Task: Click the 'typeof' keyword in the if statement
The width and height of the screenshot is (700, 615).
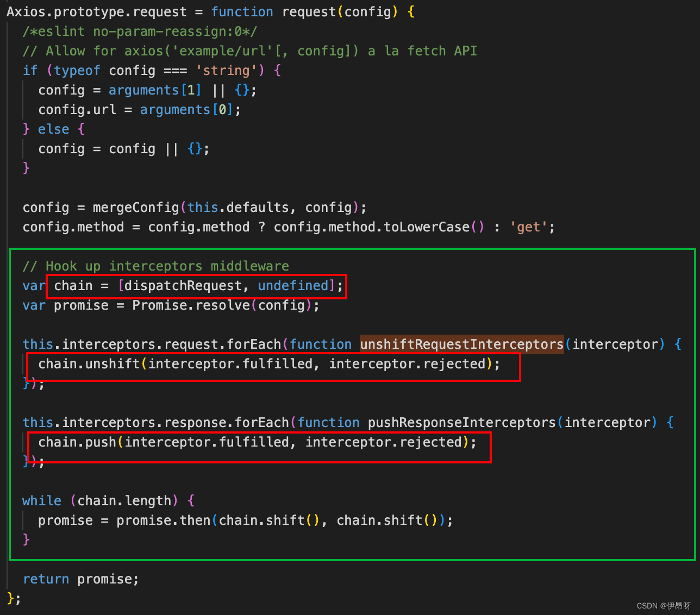Action: coord(77,71)
